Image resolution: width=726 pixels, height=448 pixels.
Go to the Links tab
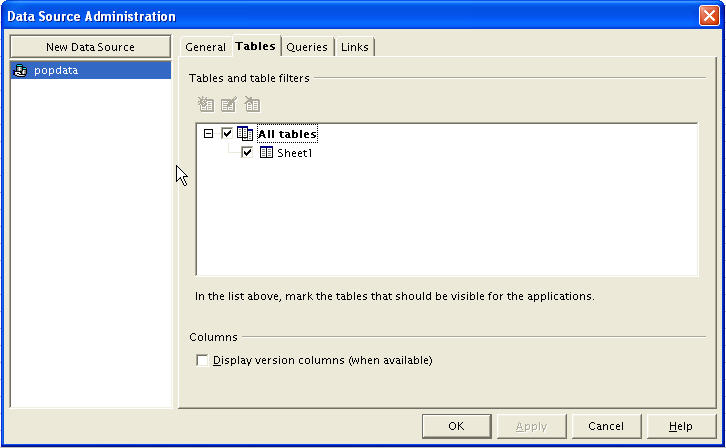355,47
